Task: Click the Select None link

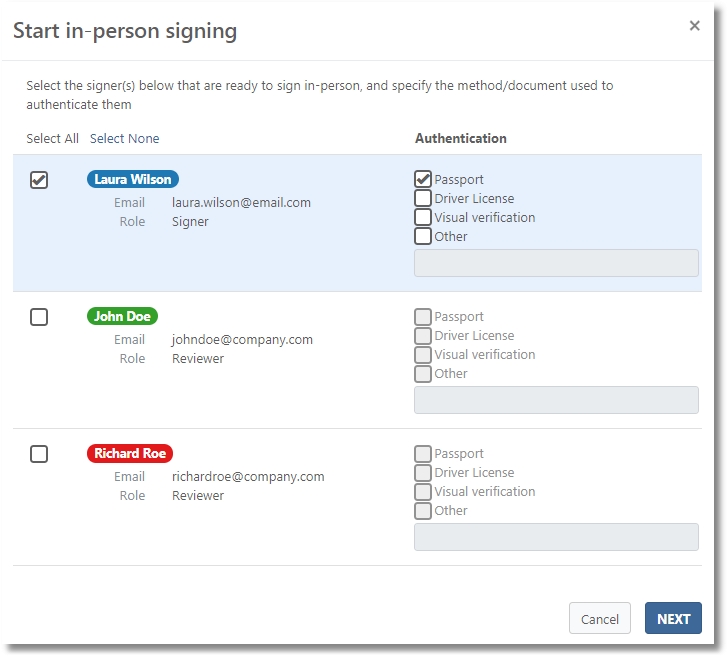Action: [x=124, y=139]
